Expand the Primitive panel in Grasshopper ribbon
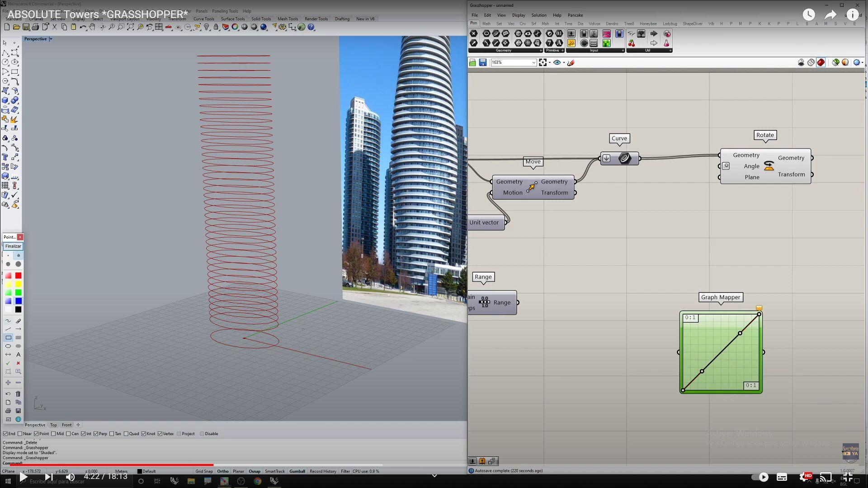The image size is (868, 488). 562,51
